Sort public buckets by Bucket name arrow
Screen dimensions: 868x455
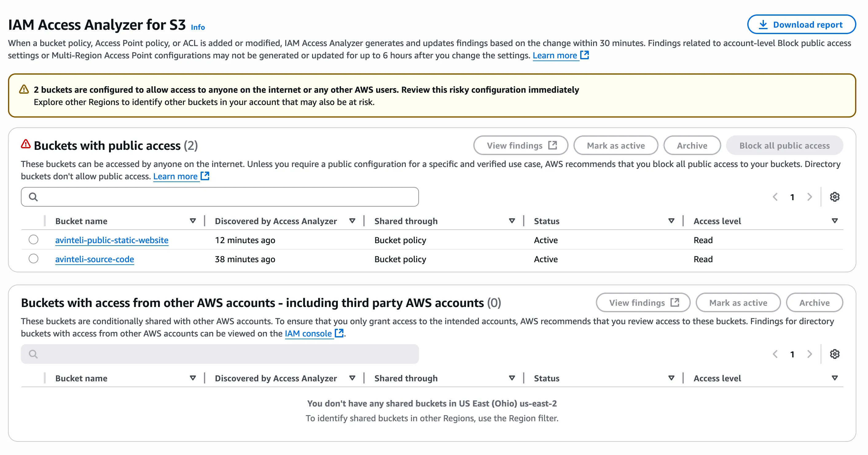click(x=193, y=221)
